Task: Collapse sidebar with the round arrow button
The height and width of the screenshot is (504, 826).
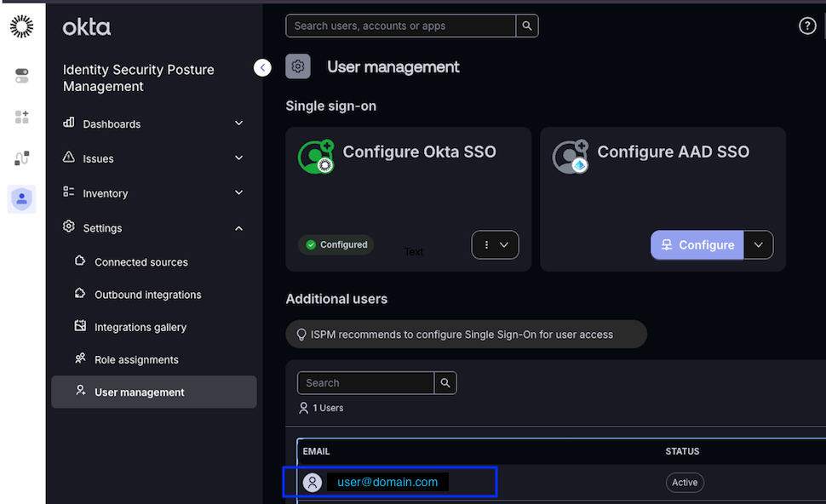Action: [262, 67]
